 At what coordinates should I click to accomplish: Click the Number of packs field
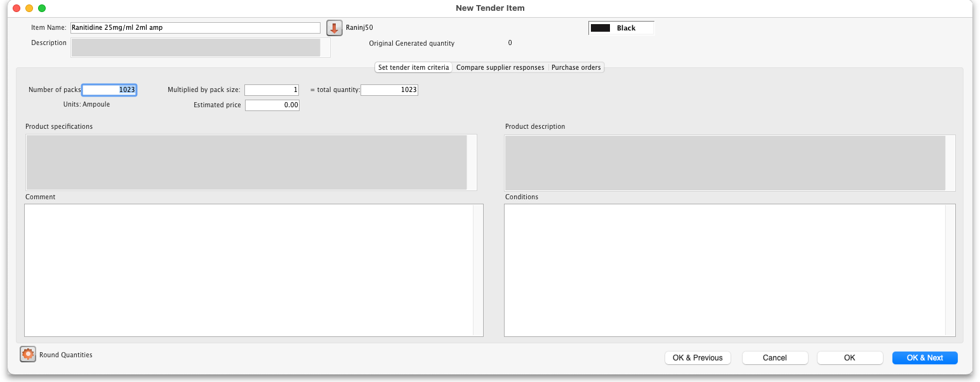(109, 90)
